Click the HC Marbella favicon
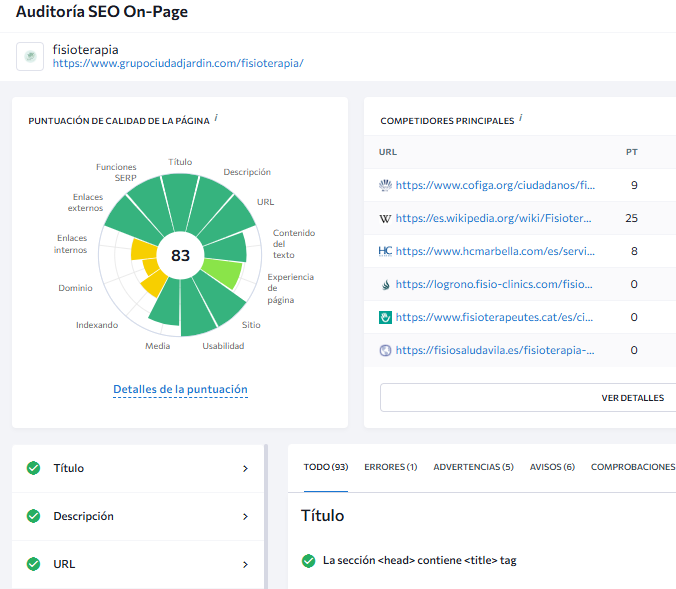The width and height of the screenshot is (676, 589). click(385, 251)
